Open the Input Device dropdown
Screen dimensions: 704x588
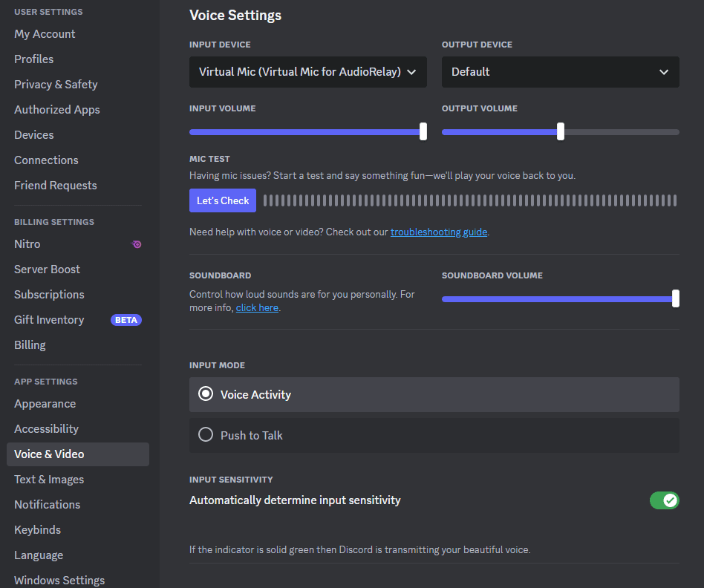308,72
